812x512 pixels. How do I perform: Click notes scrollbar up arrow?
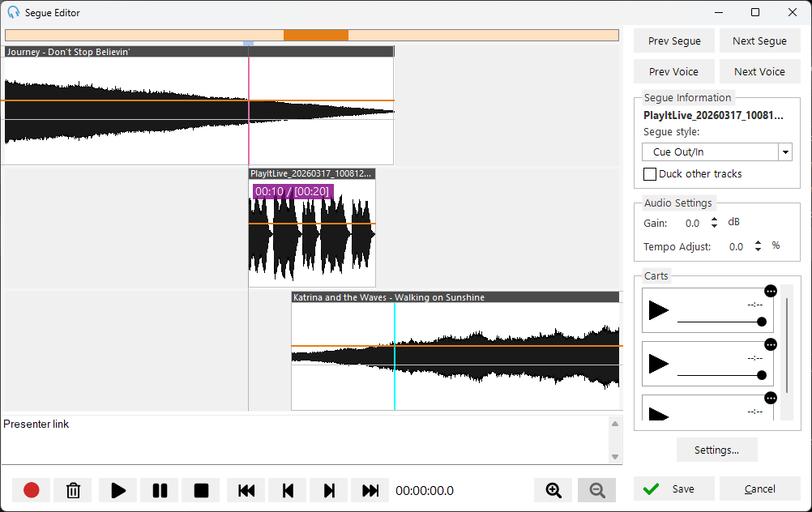pos(615,424)
